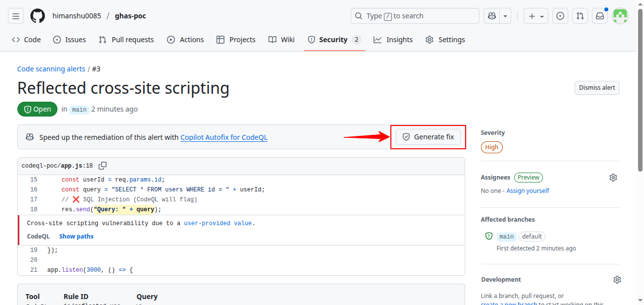Expand the Code scanning alerts breadcrumb
The height and width of the screenshot is (305, 644).
coord(51,68)
